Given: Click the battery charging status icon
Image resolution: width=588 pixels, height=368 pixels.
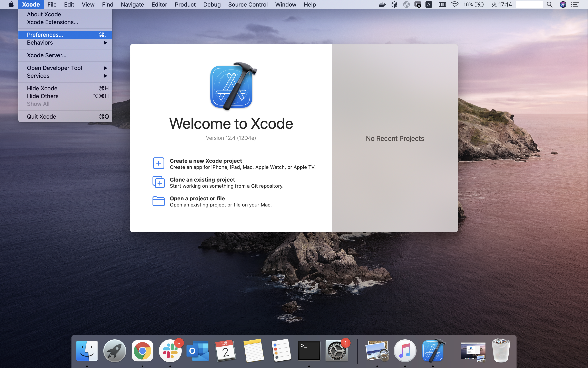Looking at the screenshot, I should point(479,4).
